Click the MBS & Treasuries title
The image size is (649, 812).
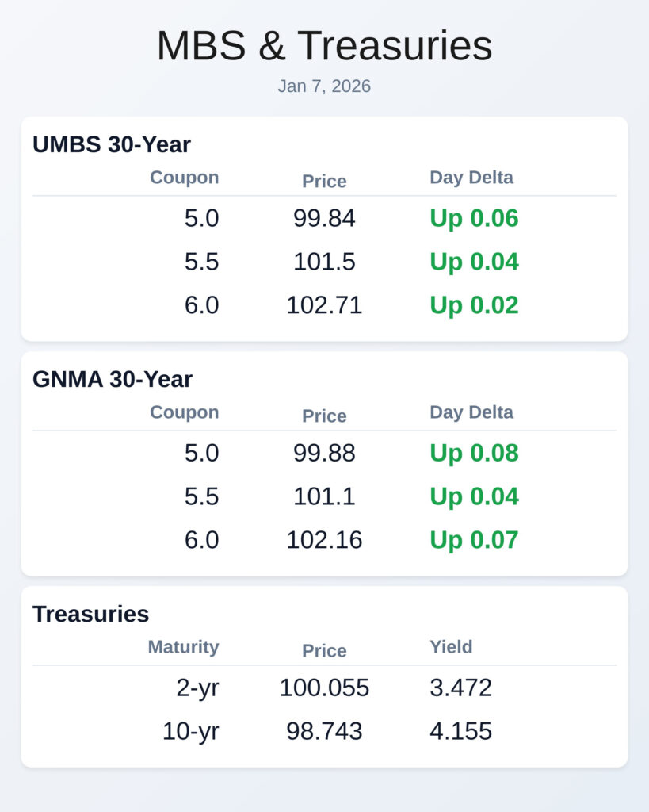[324, 46]
